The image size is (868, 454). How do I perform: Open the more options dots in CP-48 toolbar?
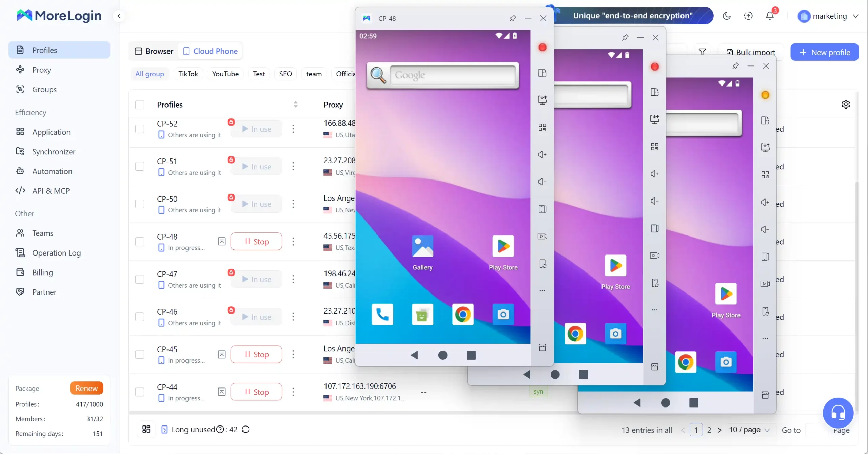click(x=542, y=291)
